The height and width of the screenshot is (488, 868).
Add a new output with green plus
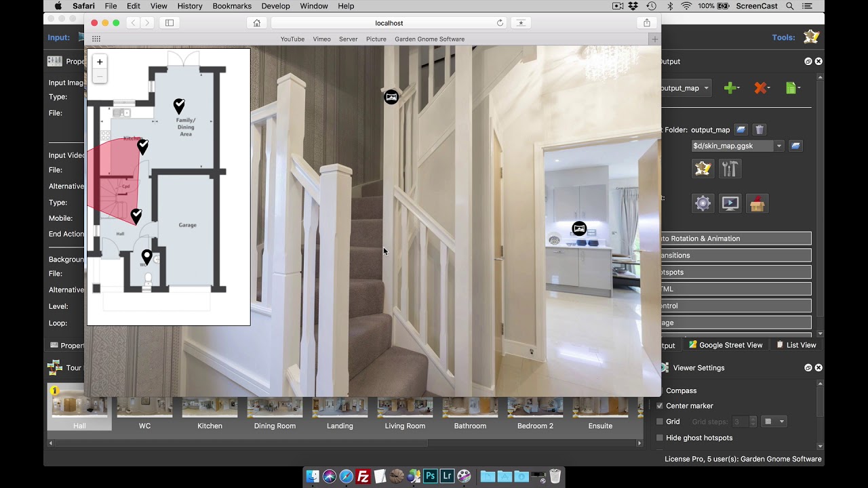click(x=731, y=88)
